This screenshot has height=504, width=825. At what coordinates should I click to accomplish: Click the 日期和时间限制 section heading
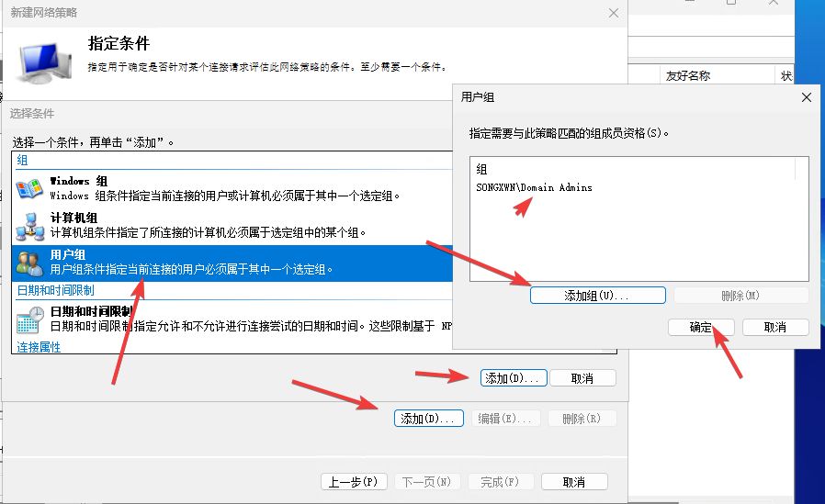click(x=55, y=290)
